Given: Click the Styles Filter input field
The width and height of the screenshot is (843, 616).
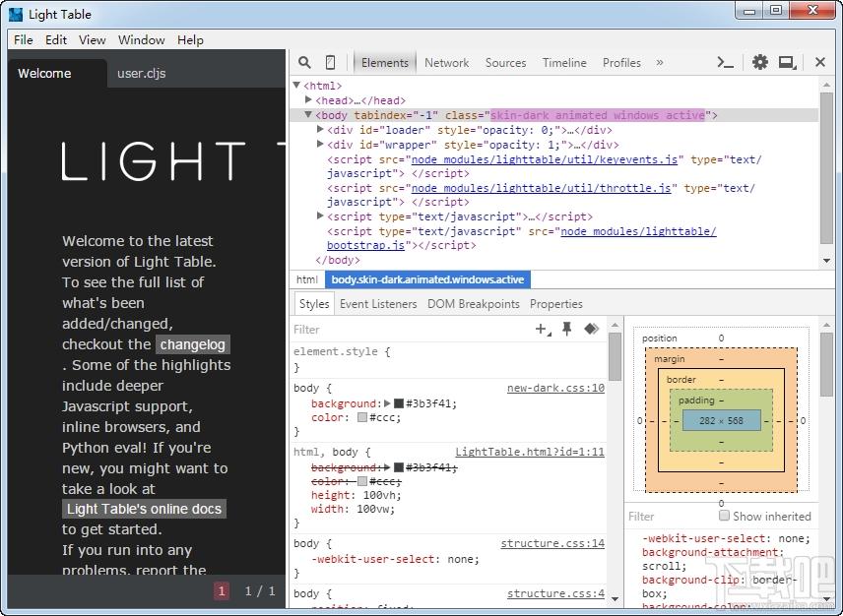Looking at the screenshot, I should point(409,330).
